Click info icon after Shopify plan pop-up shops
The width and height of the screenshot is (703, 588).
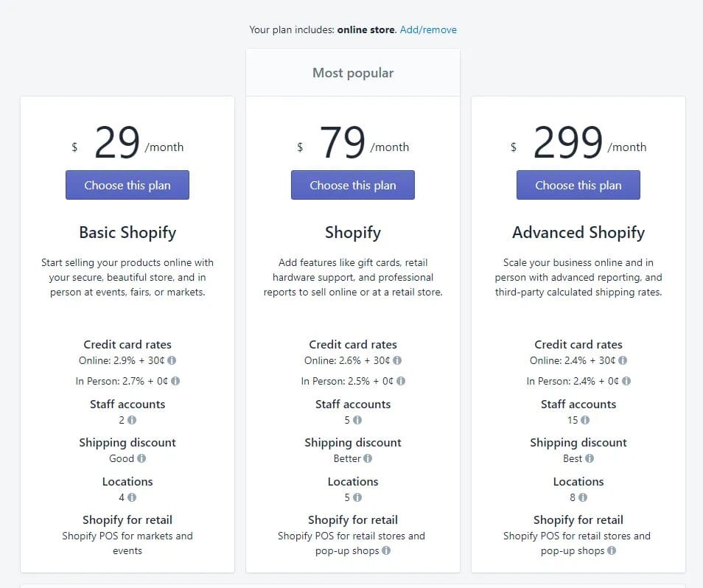pyautogui.click(x=386, y=550)
